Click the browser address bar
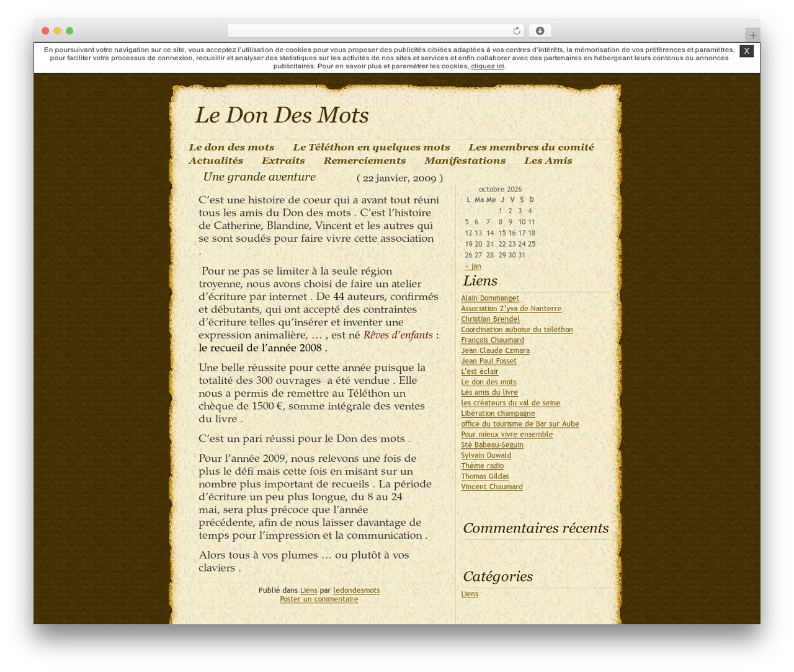 coord(375,31)
